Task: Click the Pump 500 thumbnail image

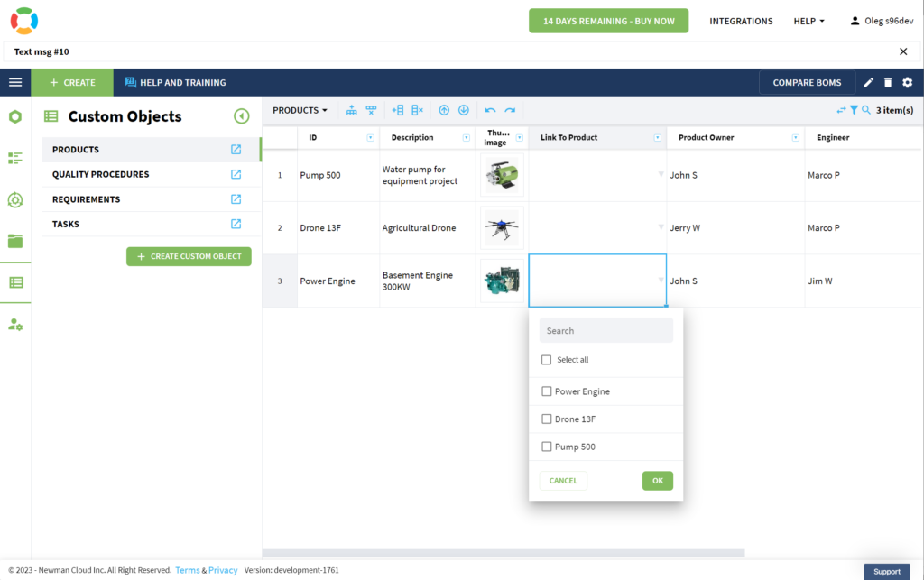Action: (502, 175)
